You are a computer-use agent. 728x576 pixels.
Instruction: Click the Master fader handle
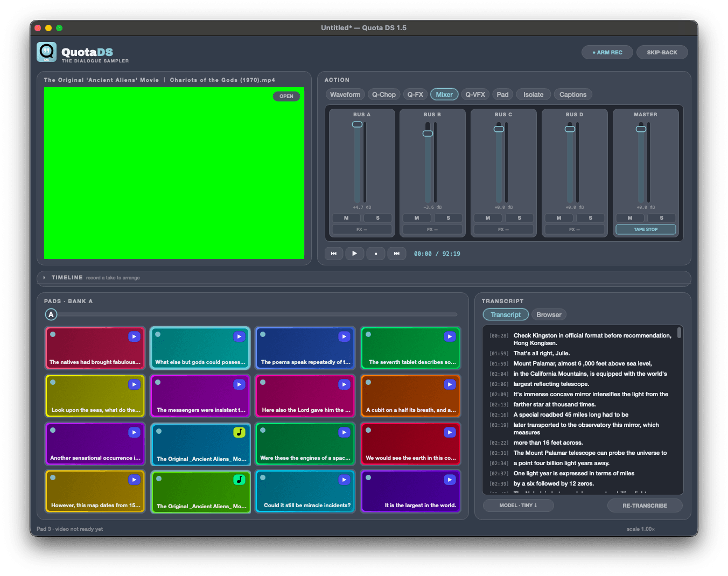[641, 129]
